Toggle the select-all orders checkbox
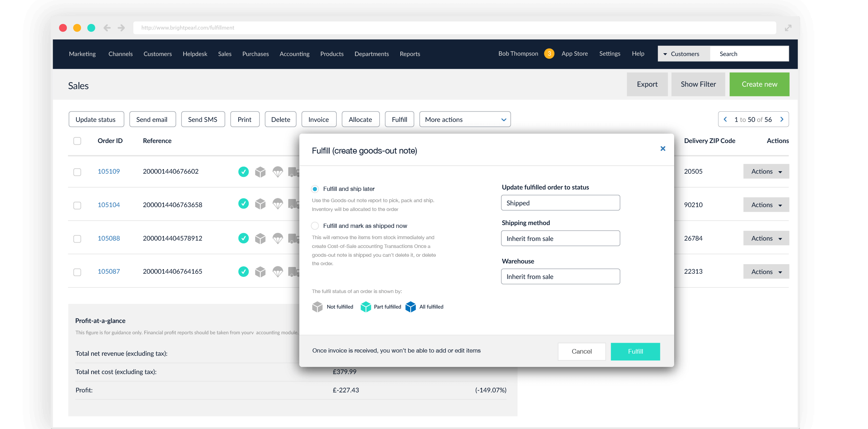 click(77, 141)
